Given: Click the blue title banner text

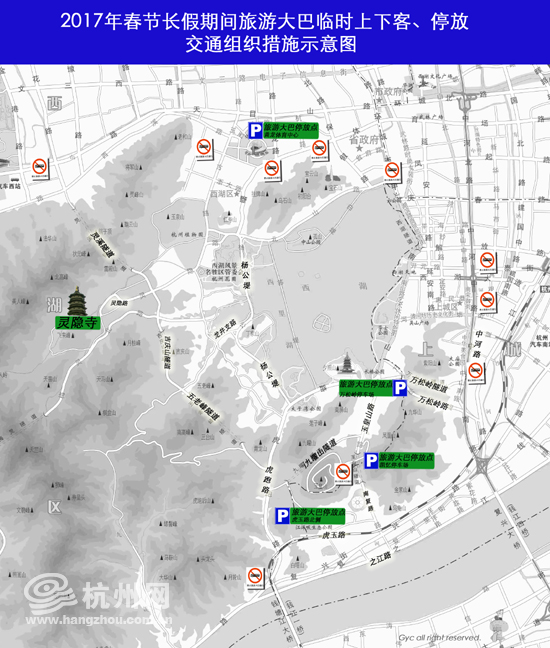Looking at the screenshot, I should (x=265, y=32).
